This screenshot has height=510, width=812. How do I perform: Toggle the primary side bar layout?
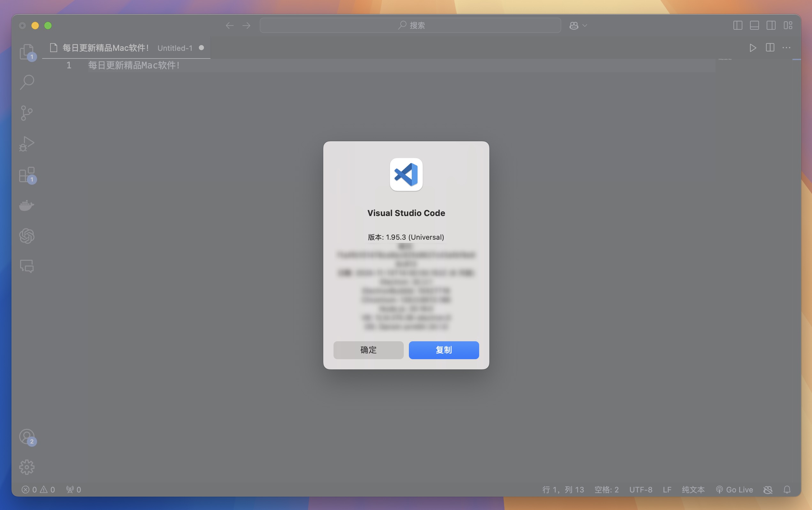pyautogui.click(x=738, y=25)
